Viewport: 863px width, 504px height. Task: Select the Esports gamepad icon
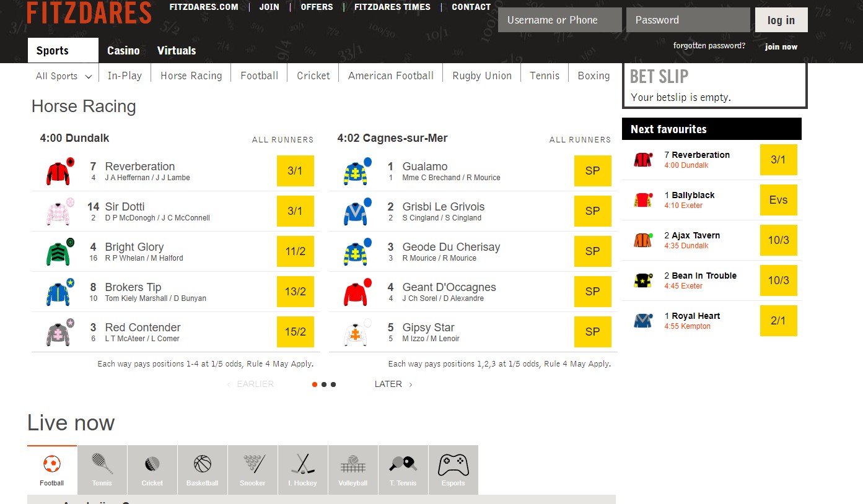(453, 464)
